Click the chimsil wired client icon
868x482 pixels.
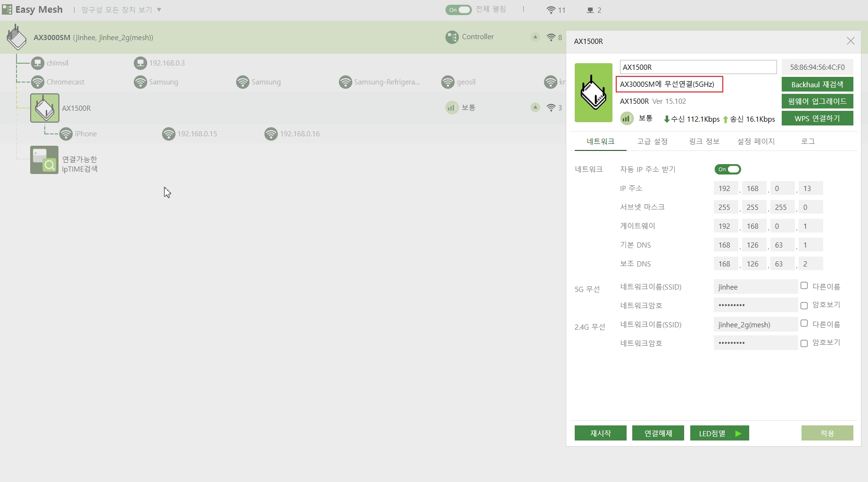click(38, 63)
